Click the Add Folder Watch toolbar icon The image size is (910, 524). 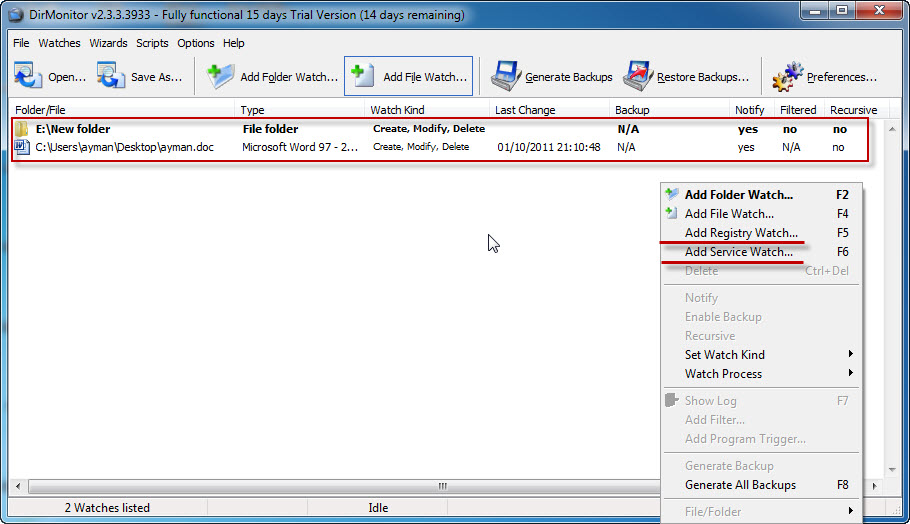click(220, 76)
